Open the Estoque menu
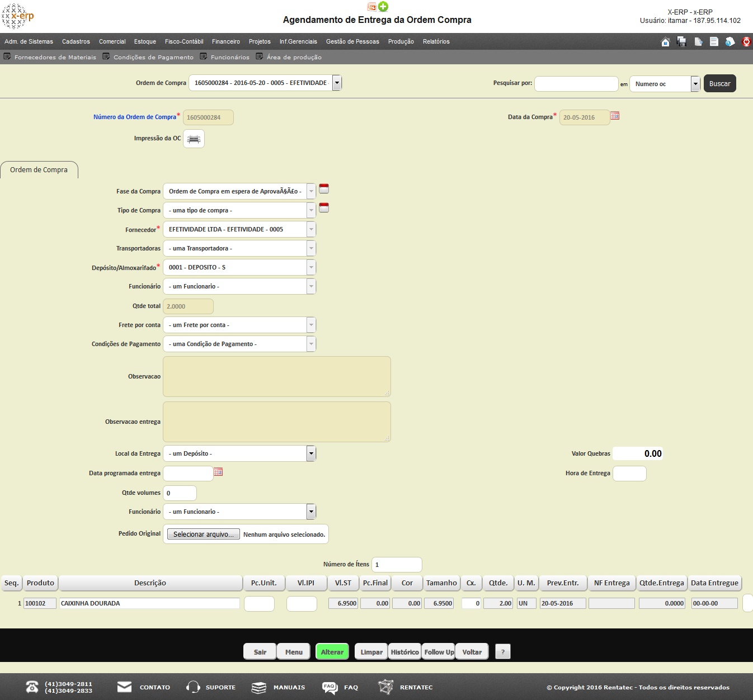 145,41
